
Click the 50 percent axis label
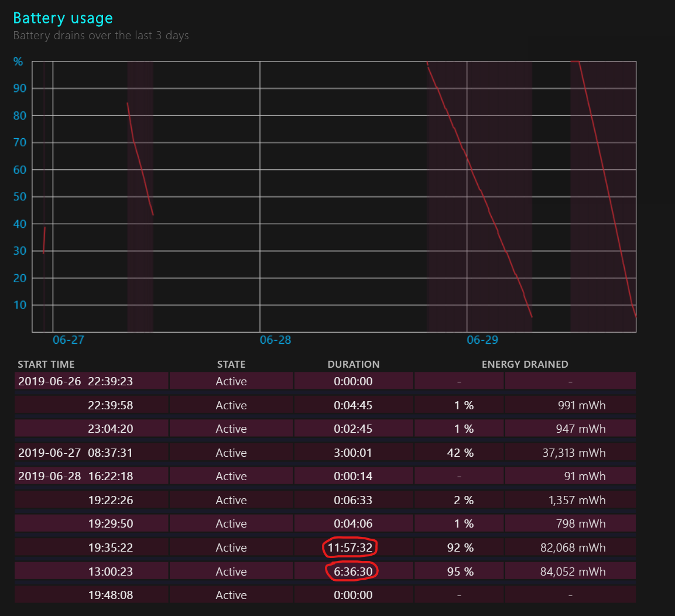pos(20,197)
